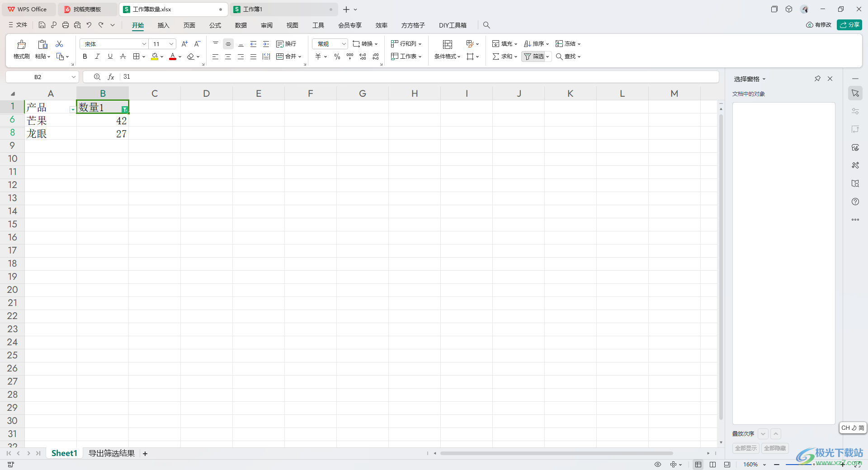Increase the indent

266,44
